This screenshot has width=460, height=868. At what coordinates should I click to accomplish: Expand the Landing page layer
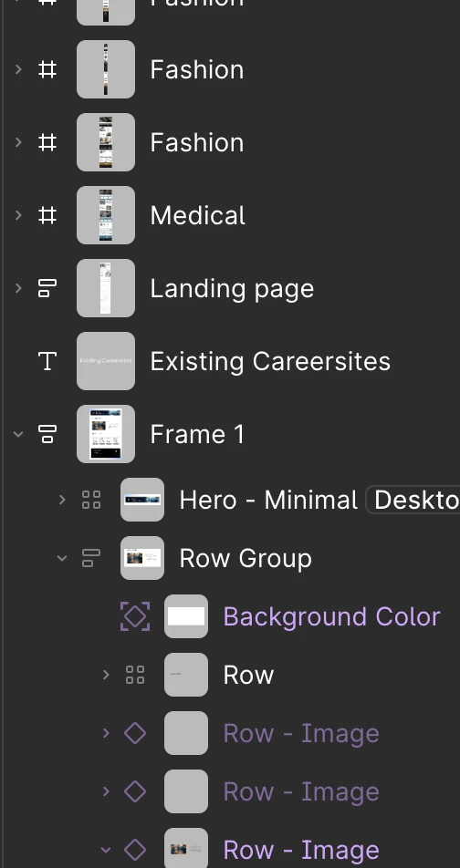pyautogui.click(x=18, y=288)
